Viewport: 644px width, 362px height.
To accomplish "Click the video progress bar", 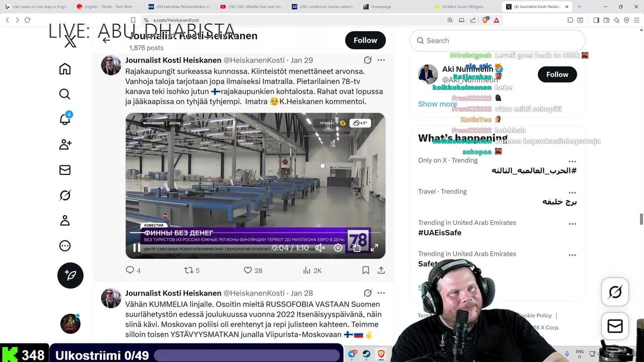I will pos(255,232).
